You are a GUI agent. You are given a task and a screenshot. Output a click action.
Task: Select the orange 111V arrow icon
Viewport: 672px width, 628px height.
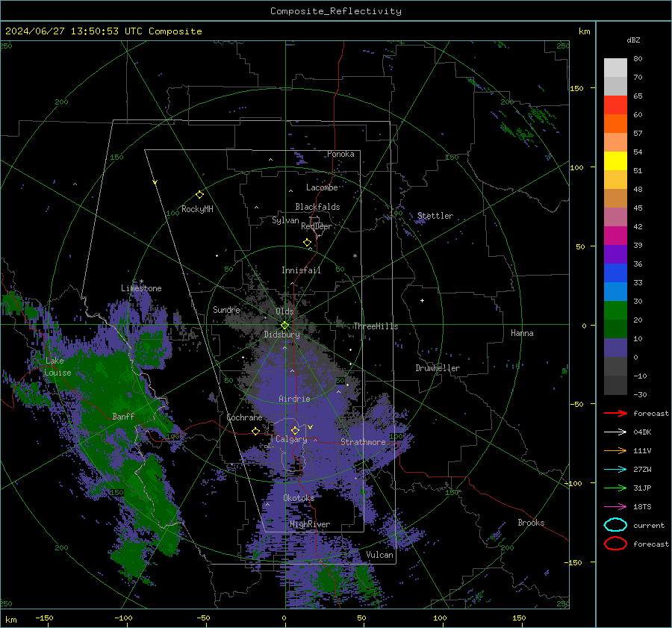615,450
